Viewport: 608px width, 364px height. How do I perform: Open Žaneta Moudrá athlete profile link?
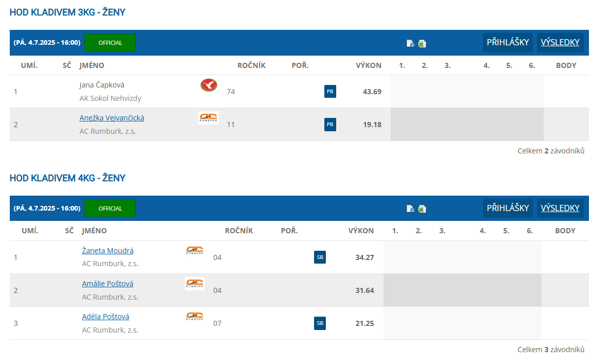tap(108, 250)
